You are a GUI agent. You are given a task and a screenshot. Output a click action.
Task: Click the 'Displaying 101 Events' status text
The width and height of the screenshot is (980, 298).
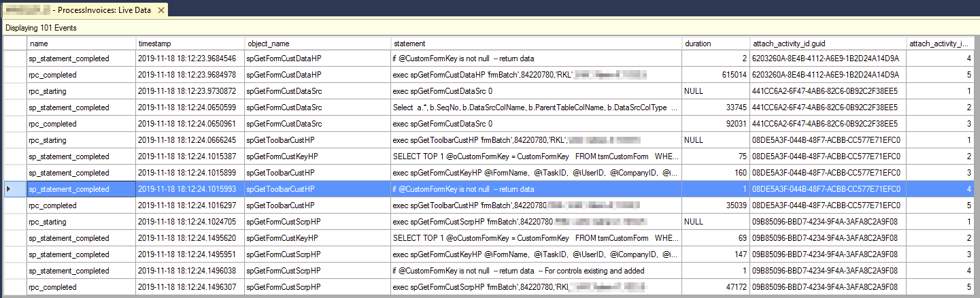pyautogui.click(x=41, y=28)
